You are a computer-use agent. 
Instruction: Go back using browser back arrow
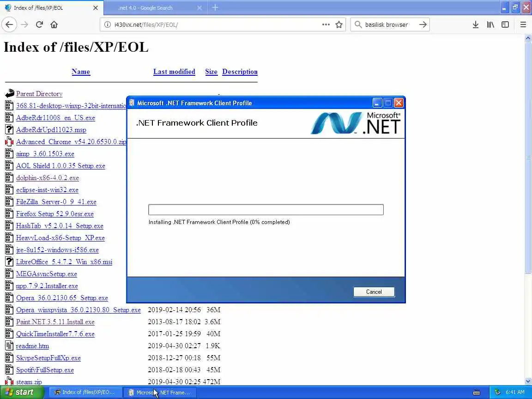[x=9, y=24]
